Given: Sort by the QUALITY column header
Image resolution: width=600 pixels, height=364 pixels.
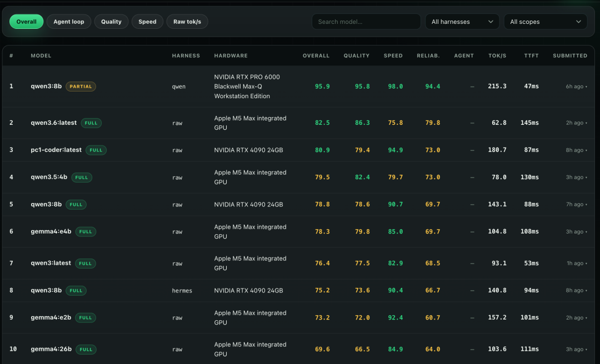Looking at the screenshot, I should coord(357,56).
